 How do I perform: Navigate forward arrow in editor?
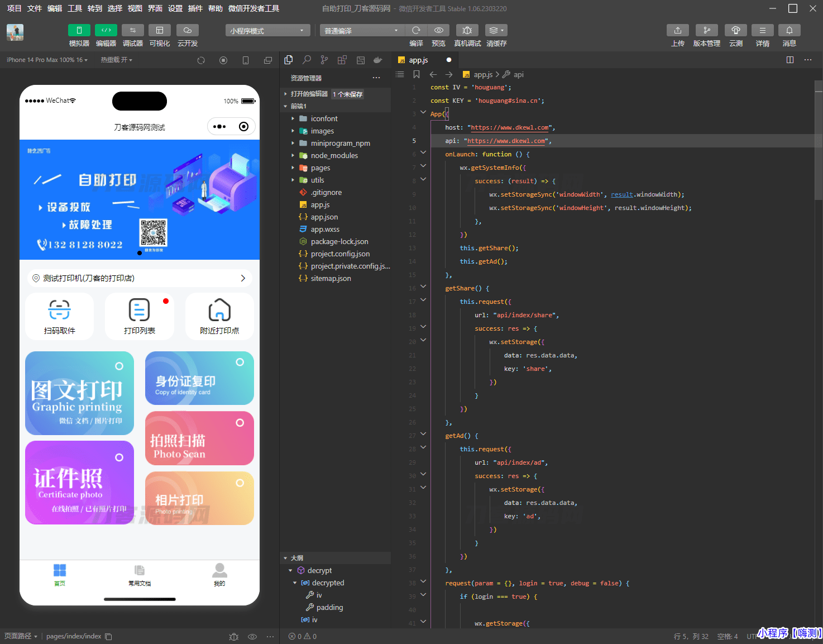click(x=449, y=74)
